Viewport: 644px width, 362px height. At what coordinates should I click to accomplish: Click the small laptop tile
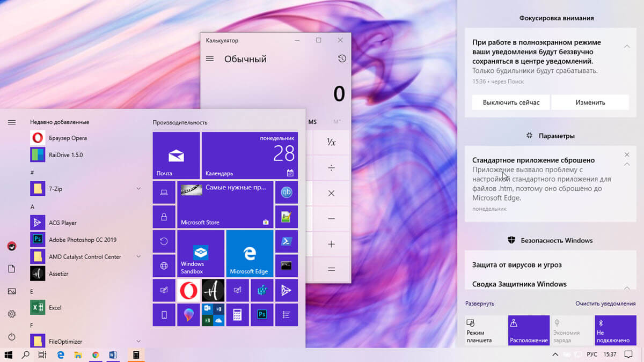[164, 193]
